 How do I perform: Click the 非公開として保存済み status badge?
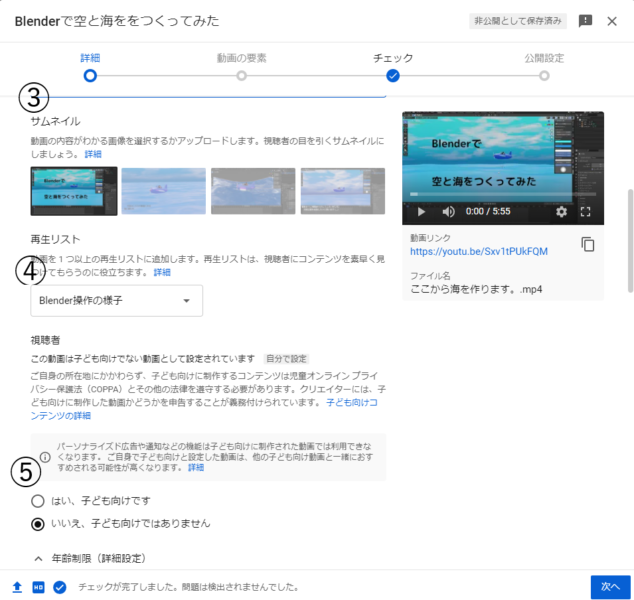(518, 21)
